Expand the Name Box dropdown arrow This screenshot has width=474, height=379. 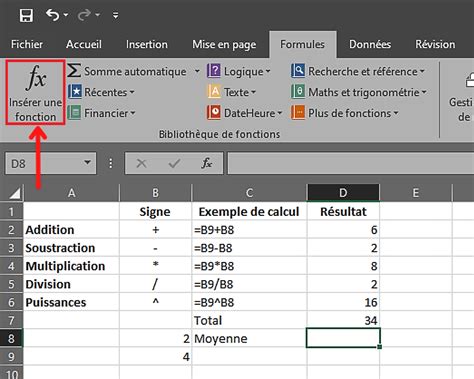click(x=87, y=163)
